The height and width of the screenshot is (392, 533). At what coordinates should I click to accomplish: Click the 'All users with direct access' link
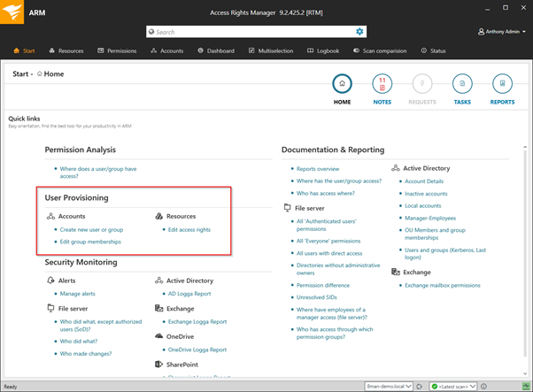coord(329,253)
